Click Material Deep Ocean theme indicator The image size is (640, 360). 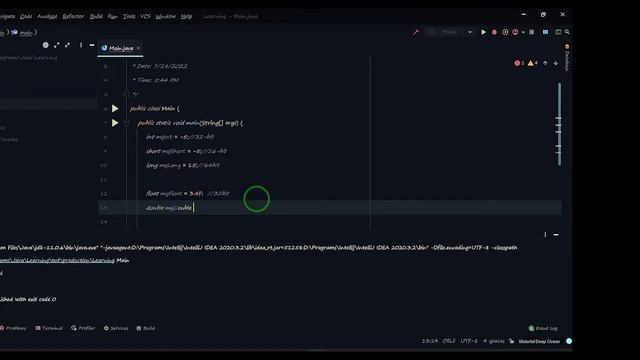(x=539, y=341)
